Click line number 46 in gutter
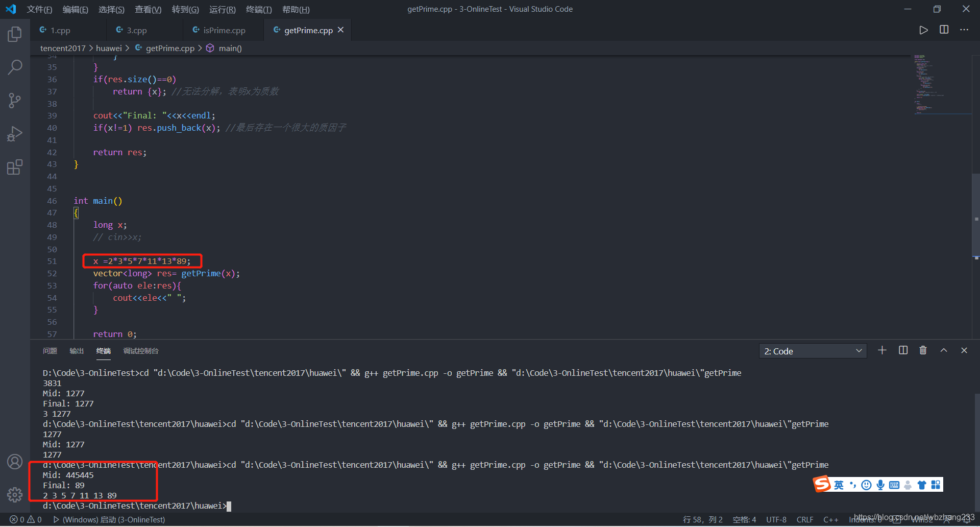The image size is (980, 527). 52,201
